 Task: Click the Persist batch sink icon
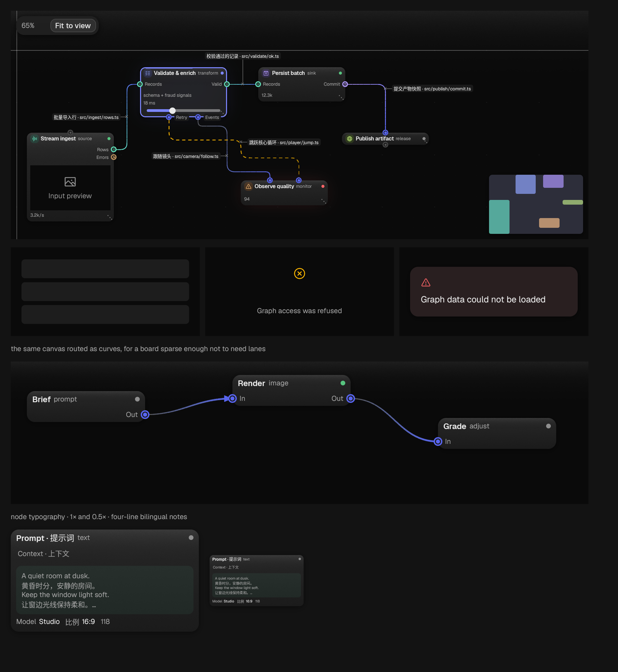tap(266, 73)
